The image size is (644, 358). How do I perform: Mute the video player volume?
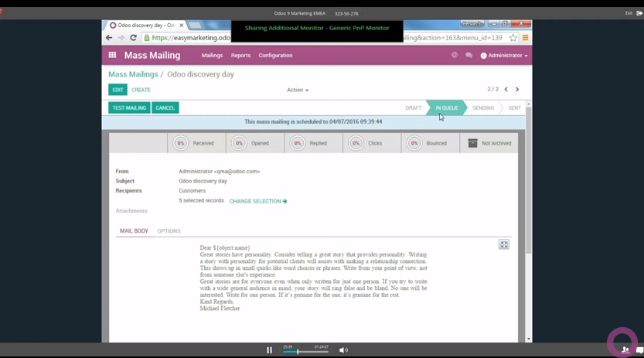343,350
